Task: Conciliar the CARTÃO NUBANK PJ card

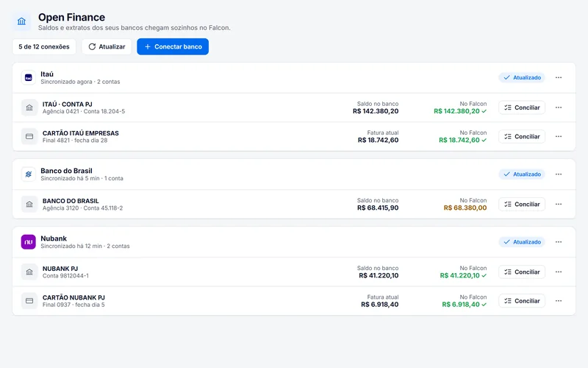Action: [x=522, y=301]
